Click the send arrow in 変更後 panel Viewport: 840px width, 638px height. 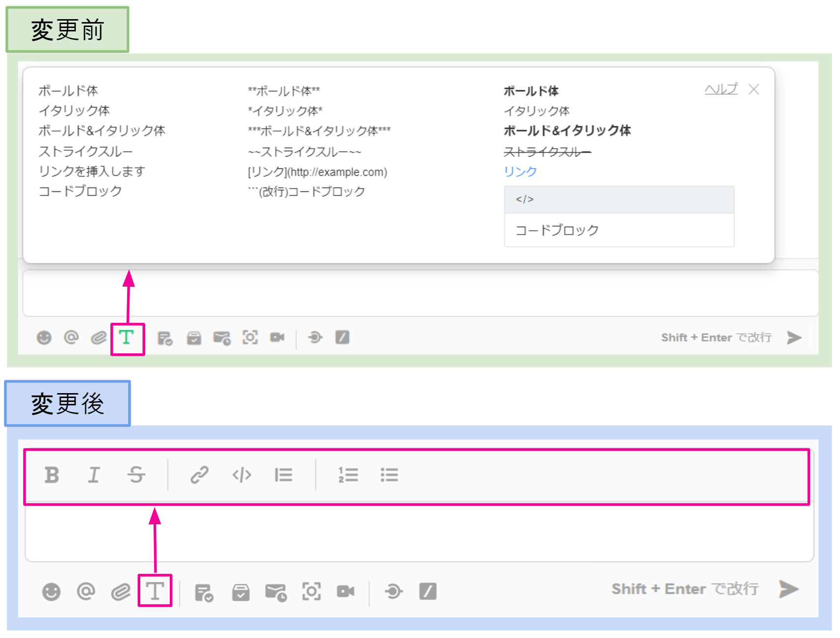[789, 589]
